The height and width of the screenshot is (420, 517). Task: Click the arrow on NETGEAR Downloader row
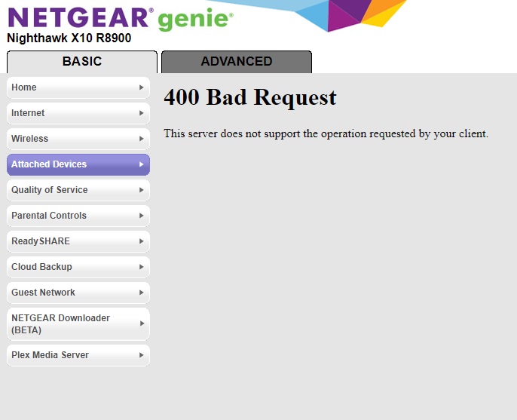click(x=142, y=323)
